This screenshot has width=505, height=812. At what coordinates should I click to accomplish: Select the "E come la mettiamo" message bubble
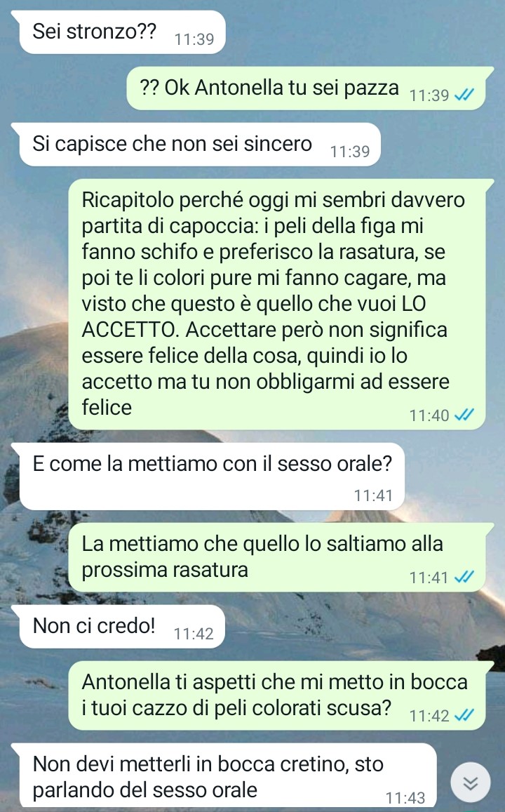point(212,476)
